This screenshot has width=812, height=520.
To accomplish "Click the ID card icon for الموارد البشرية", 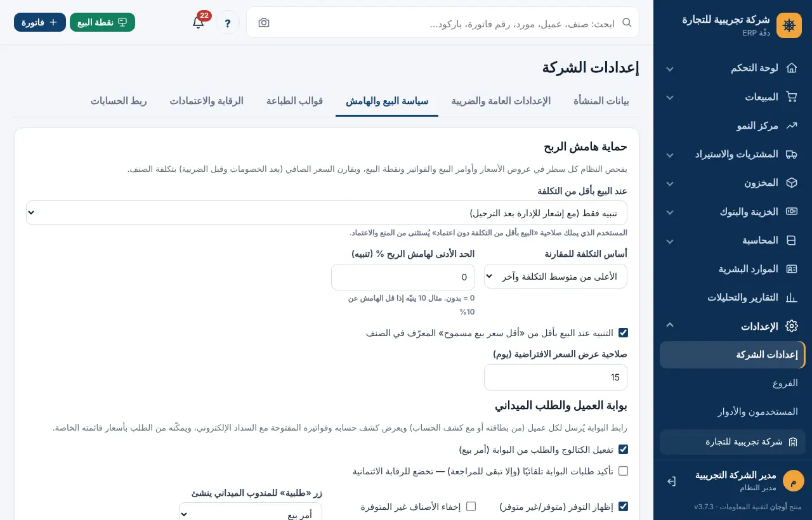I will click(791, 269).
